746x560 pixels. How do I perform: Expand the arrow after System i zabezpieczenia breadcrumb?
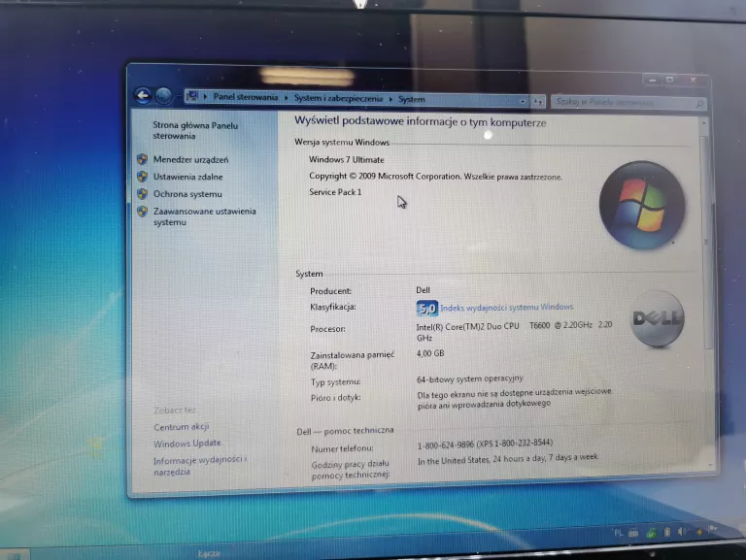point(390,99)
